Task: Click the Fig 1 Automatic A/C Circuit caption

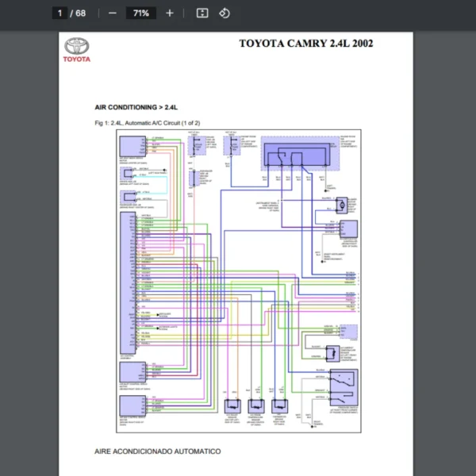Action: [147, 123]
